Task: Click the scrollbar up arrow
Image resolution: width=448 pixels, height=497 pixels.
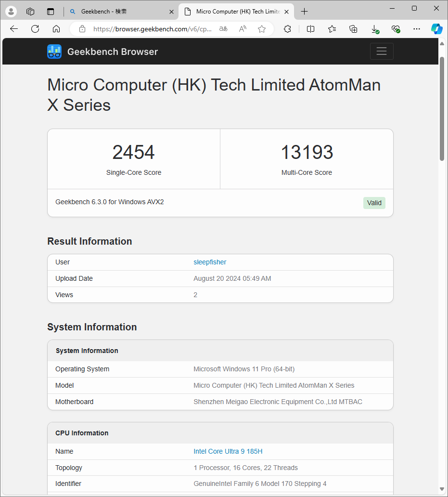Action: coord(442,43)
